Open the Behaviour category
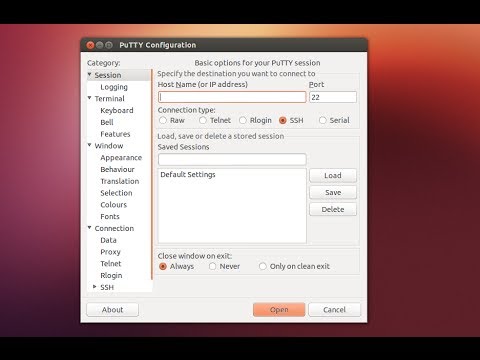Image resolution: width=480 pixels, height=360 pixels. (x=117, y=169)
